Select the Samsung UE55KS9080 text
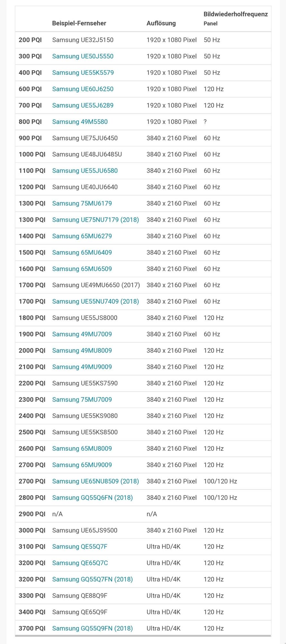This screenshot has height=644, width=286. (85, 416)
